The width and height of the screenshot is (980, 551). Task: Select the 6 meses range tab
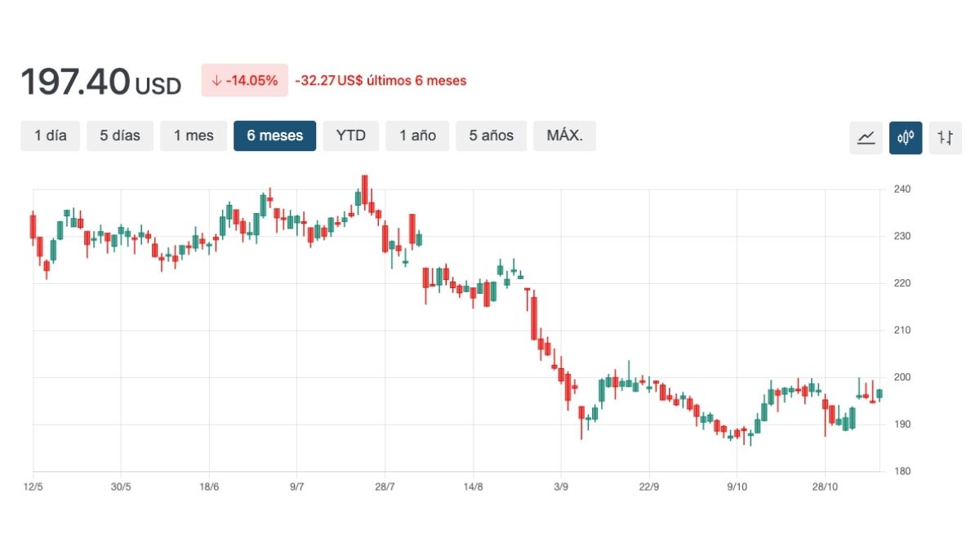tap(274, 136)
